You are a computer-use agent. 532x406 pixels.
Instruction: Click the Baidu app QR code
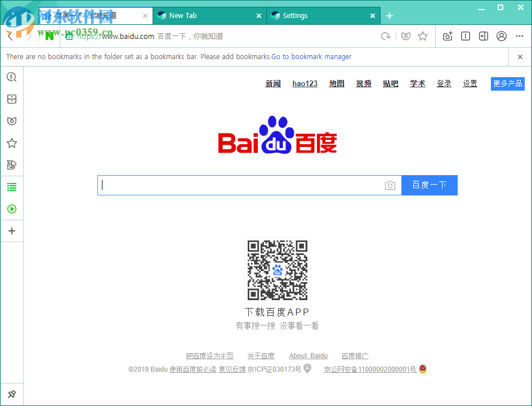point(278,270)
